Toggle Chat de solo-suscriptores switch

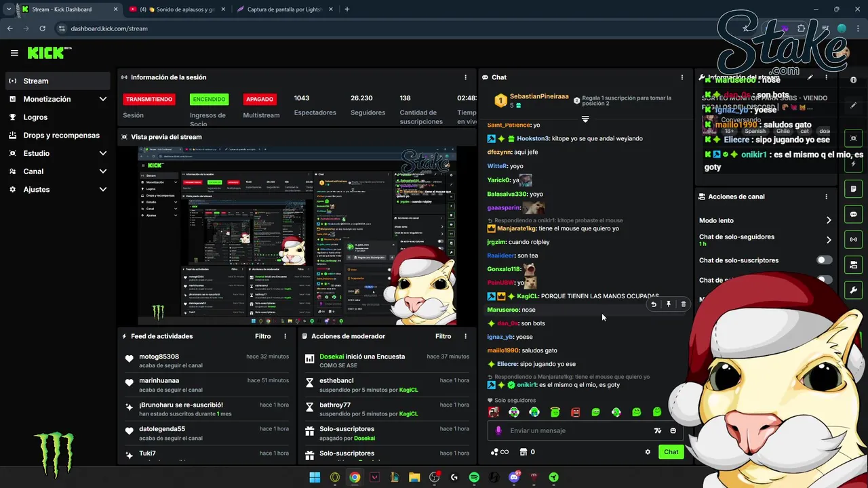[824, 260]
